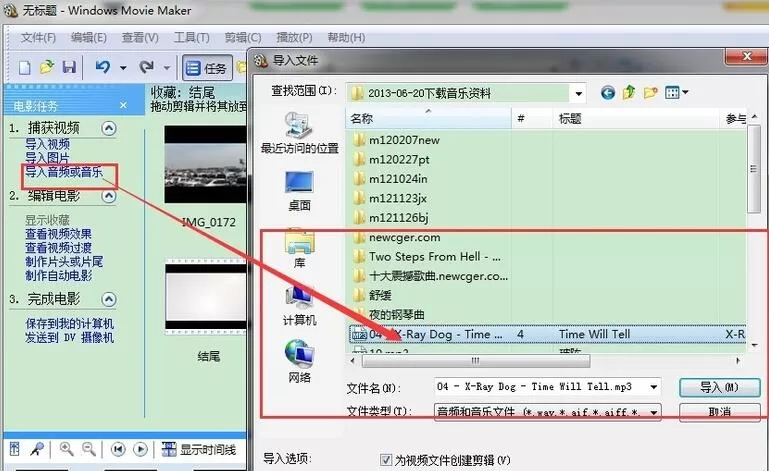
Task: Open the redo history dropdown arrow
Action: click(x=167, y=68)
